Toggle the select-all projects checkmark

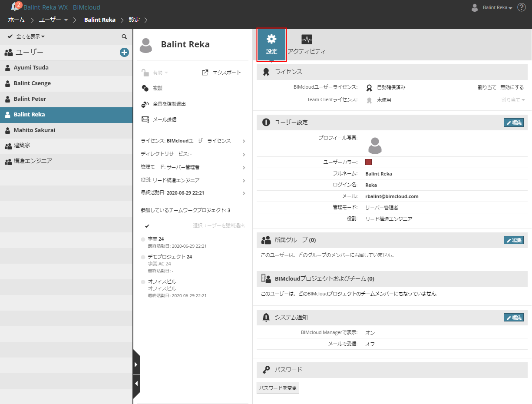point(147,226)
